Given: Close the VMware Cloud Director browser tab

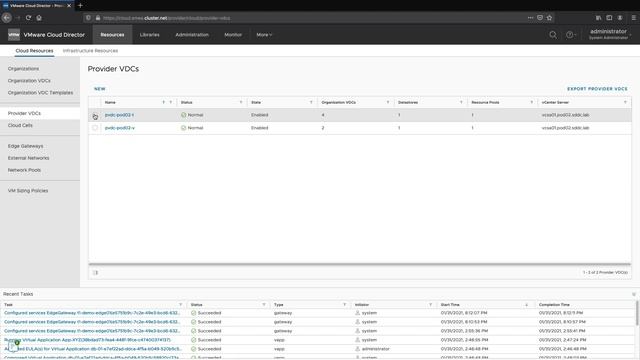Looking at the screenshot, I should pos(69,6).
